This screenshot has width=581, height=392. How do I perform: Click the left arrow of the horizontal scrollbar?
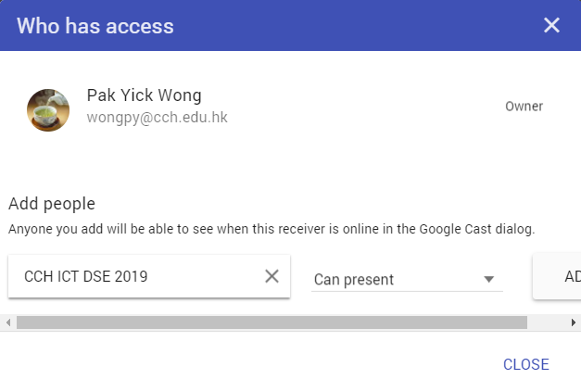(x=7, y=322)
